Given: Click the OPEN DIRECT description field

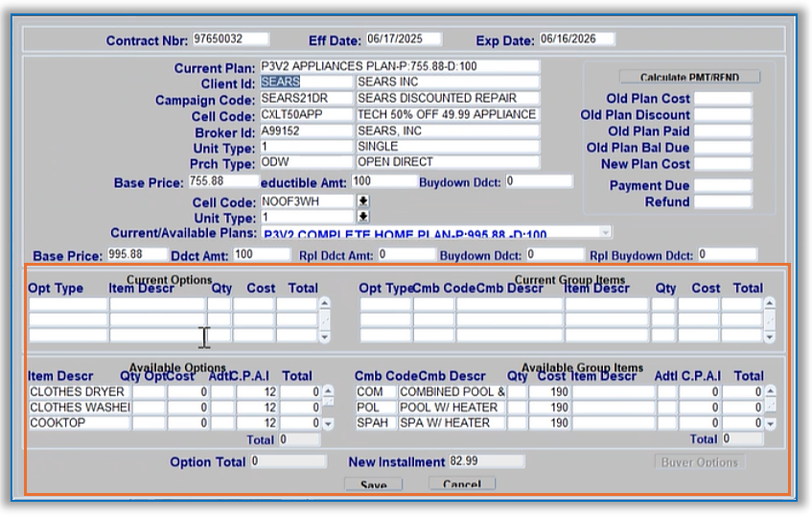Looking at the screenshot, I should (448, 162).
